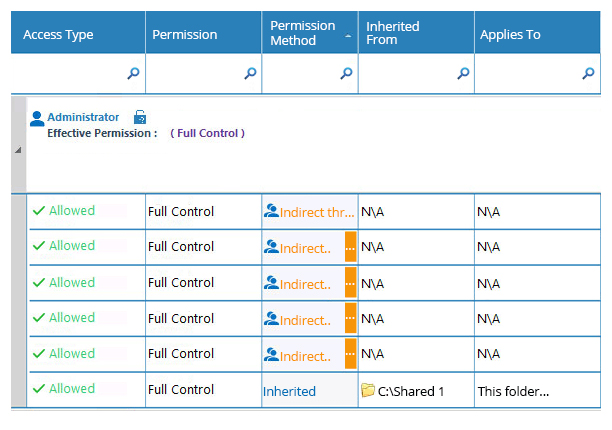Click folder icon beside C:\Shared 1

pyautogui.click(x=368, y=390)
